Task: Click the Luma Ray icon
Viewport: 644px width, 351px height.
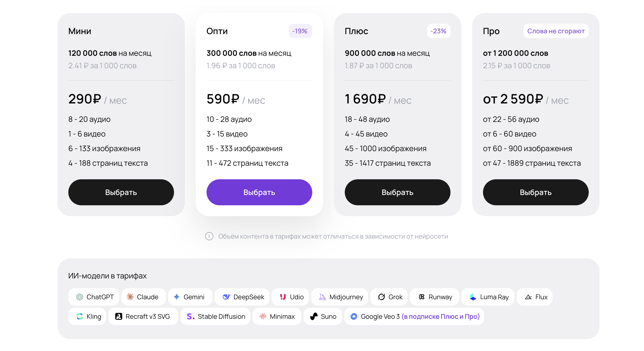Action: [473, 297]
